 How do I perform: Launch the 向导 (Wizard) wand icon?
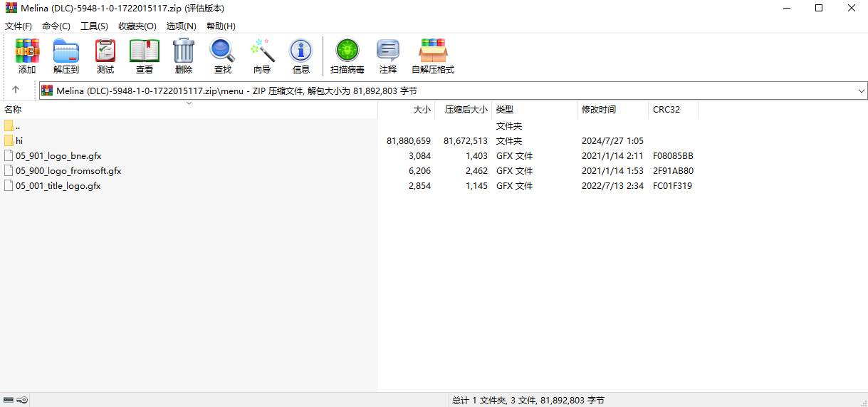(x=262, y=56)
